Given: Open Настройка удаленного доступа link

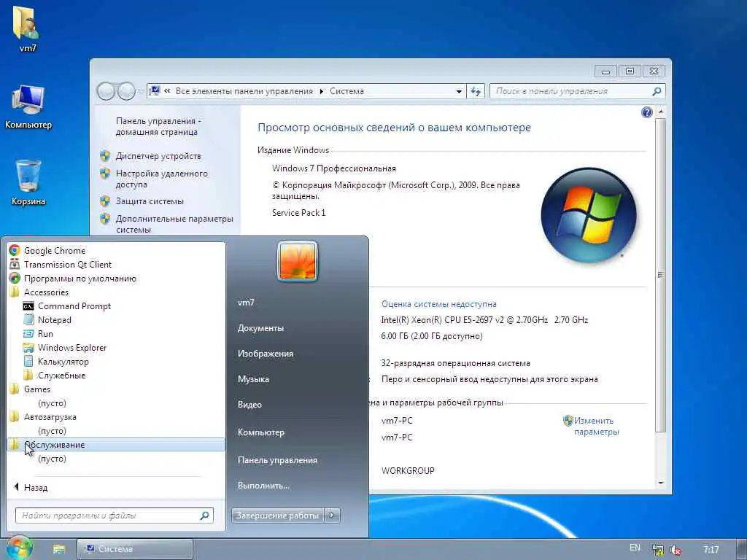Looking at the screenshot, I should tap(161, 179).
